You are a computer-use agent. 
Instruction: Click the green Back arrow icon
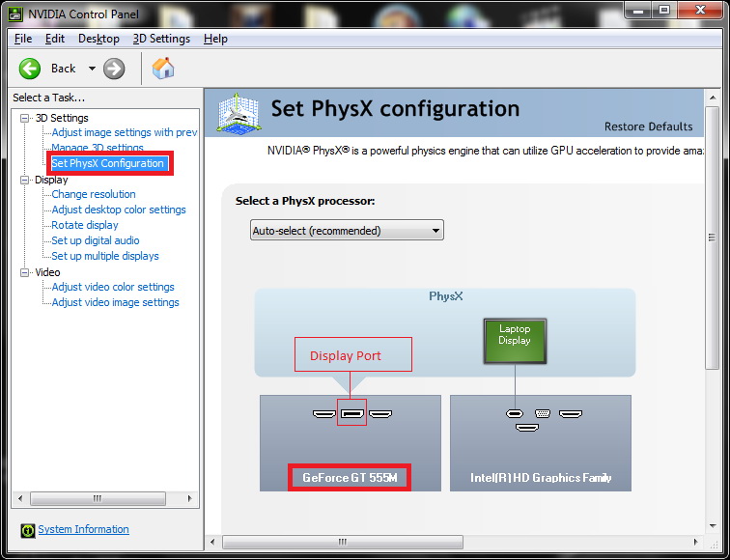(x=29, y=69)
